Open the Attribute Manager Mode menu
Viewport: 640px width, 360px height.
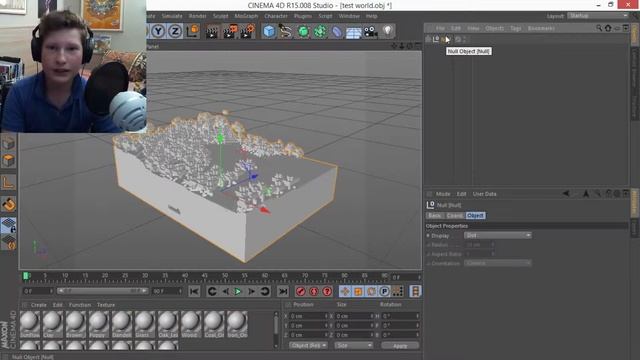tap(443, 194)
